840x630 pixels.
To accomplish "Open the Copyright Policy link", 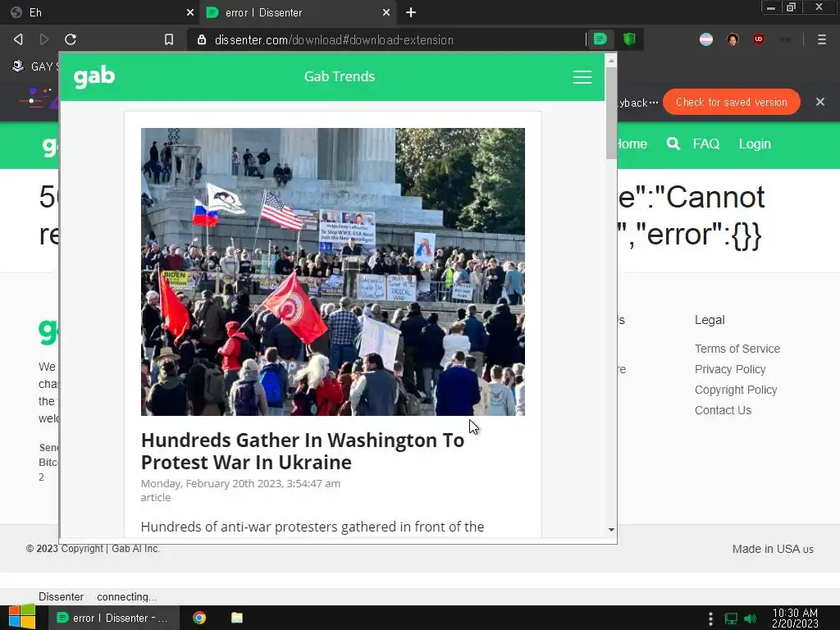I will 736,390.
